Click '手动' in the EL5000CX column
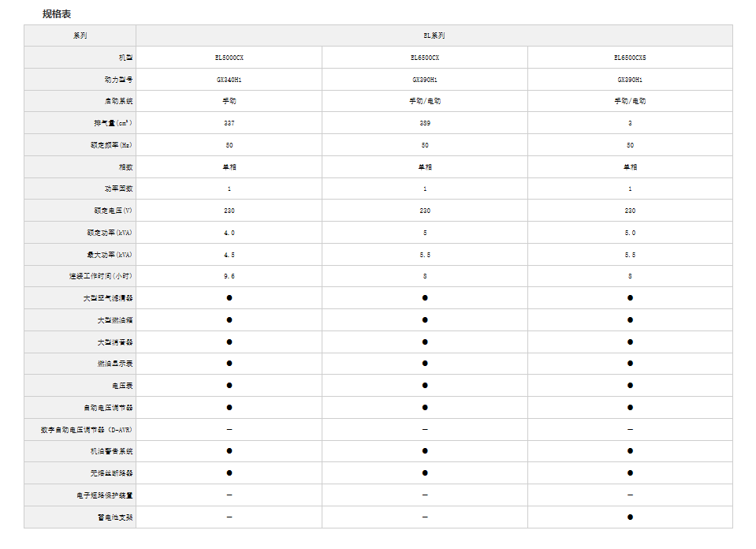Image resolution: width=756 pixels, height=549 pixels. [x=229, y=101]
